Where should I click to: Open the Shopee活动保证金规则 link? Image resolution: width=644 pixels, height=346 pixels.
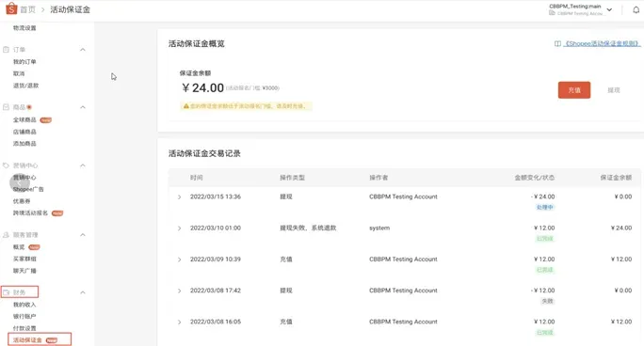point(602,43)
